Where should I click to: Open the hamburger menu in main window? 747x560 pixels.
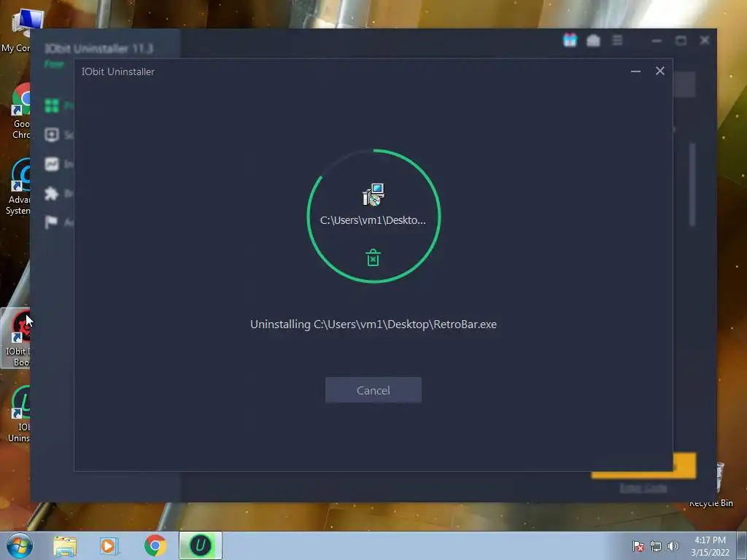click(x=617, y=41)
